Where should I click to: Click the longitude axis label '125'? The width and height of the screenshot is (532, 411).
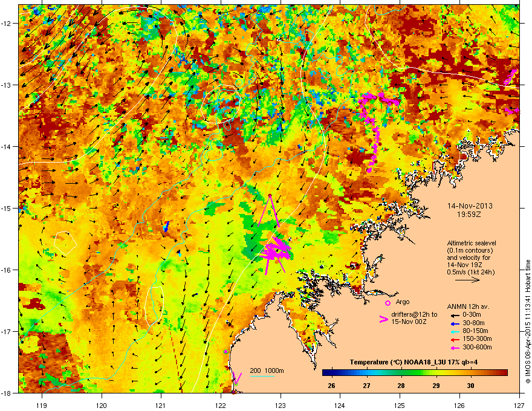click(x=400, y=405)
